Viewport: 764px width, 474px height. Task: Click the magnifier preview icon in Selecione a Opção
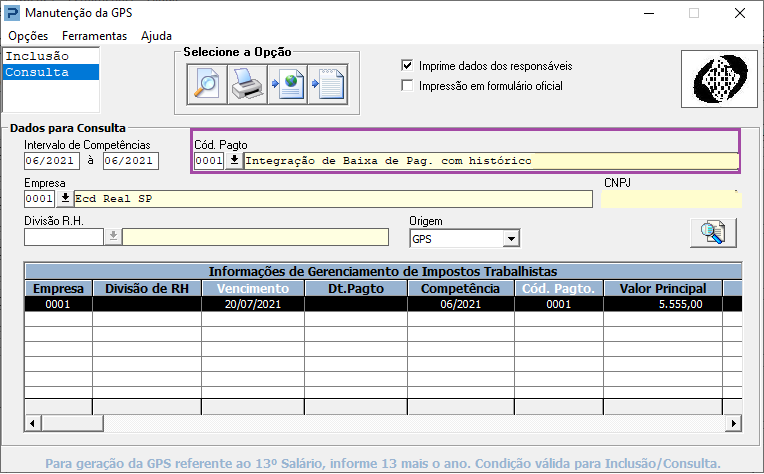(207, 84)
